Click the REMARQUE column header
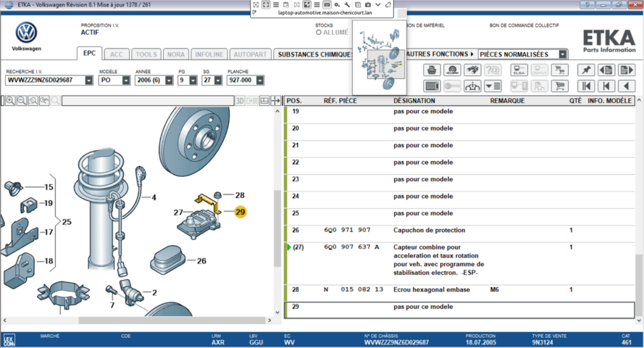 click(x=507, y=101)
